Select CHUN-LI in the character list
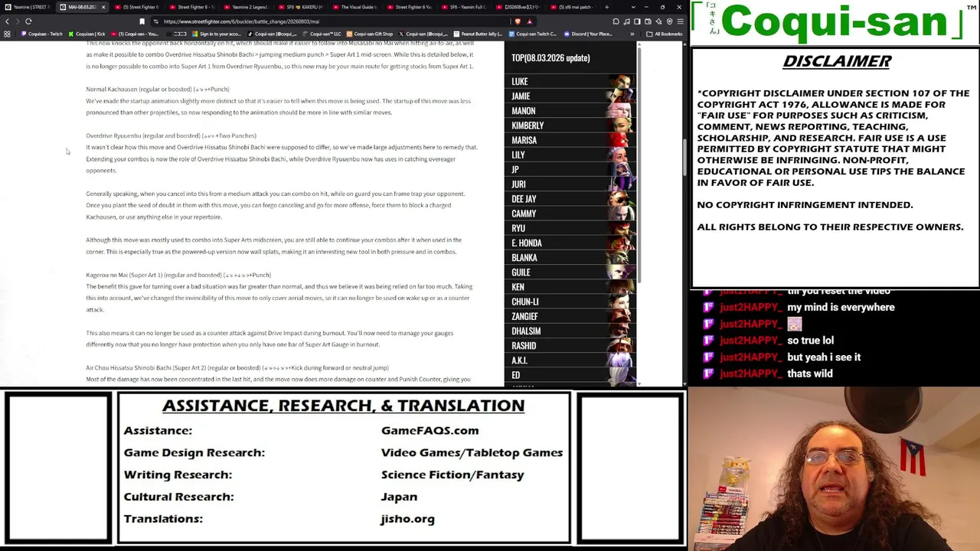Screen dimensions: 980x551 pyautogui.click(x=571, y=302)
